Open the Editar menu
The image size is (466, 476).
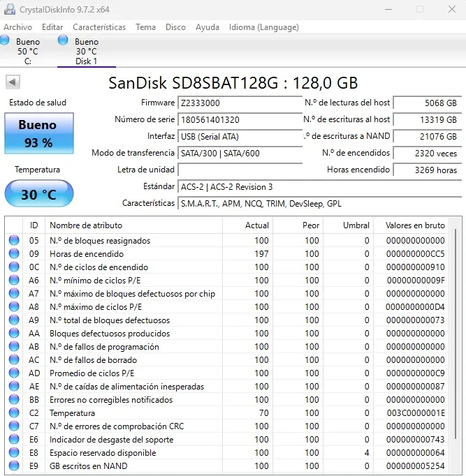tap(52, 27)
